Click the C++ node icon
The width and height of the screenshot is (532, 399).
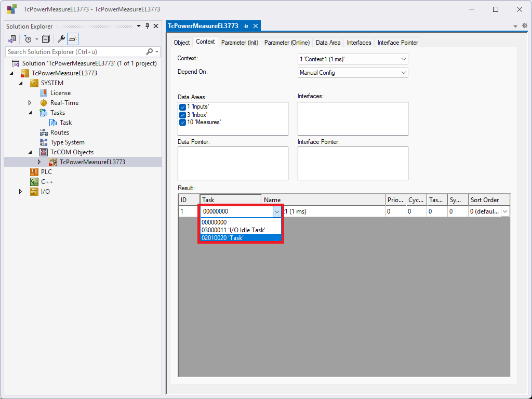point(34,181)
